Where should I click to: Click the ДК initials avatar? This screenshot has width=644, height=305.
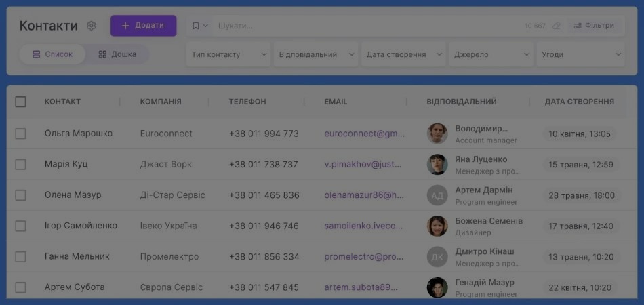tap(437, 257)
